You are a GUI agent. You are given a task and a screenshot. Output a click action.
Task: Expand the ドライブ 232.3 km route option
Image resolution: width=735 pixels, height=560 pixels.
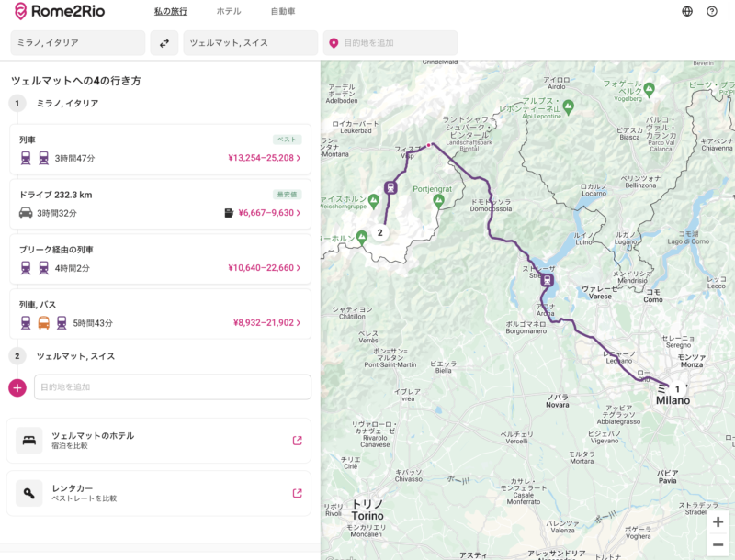point(160,204)
